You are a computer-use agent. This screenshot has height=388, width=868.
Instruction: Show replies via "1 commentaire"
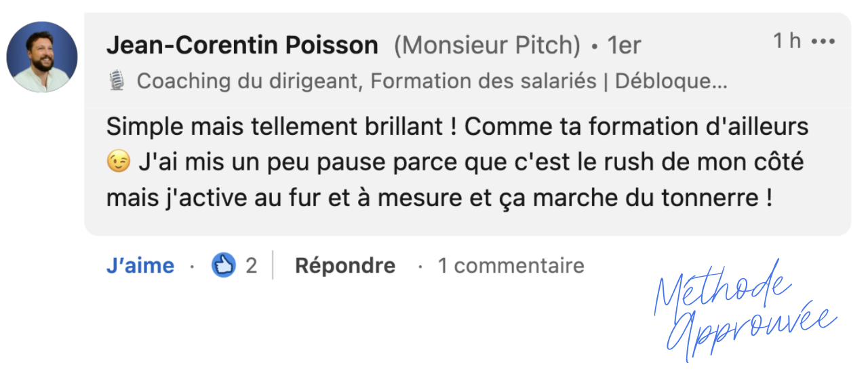point(511,265)
